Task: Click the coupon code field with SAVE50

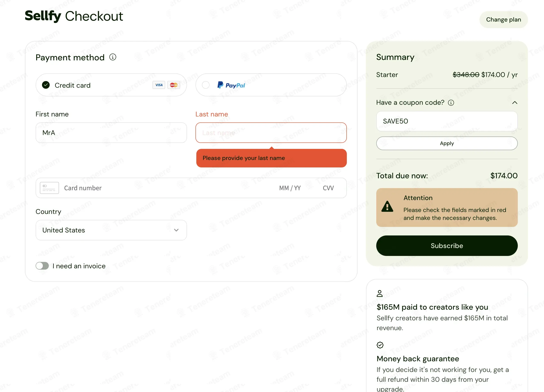Action: point(447,121)
